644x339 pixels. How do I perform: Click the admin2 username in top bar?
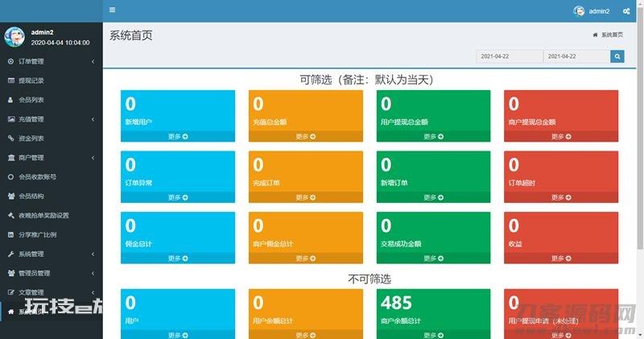pyautogui.click(x=599, y=11)
